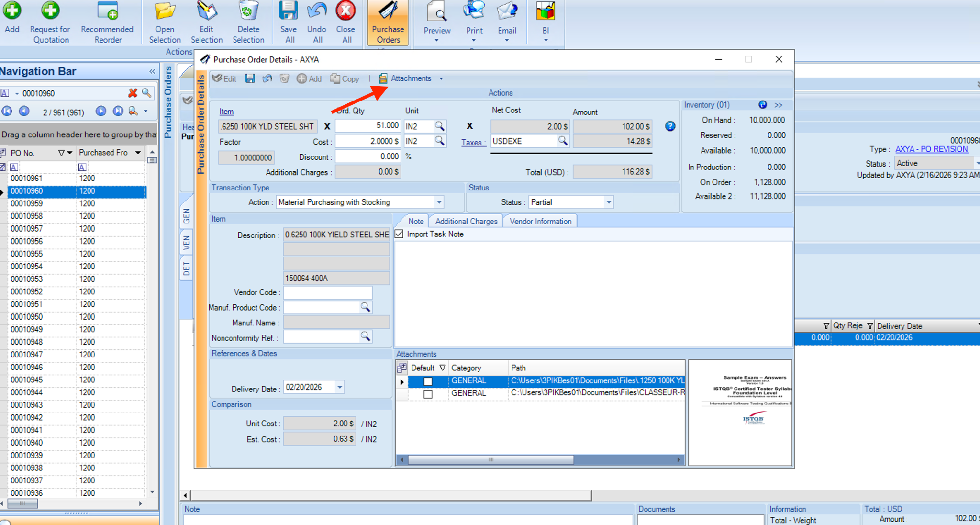Click the Attachments toolbar icon

(x=383, y=78)
